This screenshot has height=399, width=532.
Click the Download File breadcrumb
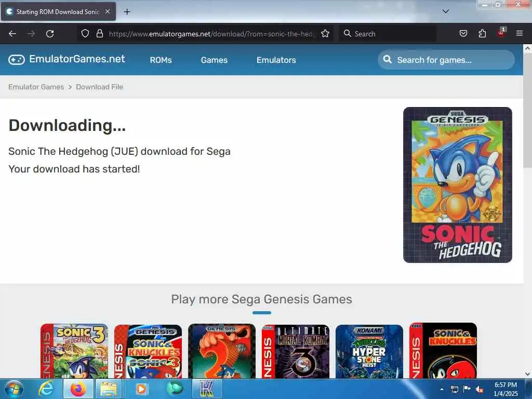[x=99, y=87]
